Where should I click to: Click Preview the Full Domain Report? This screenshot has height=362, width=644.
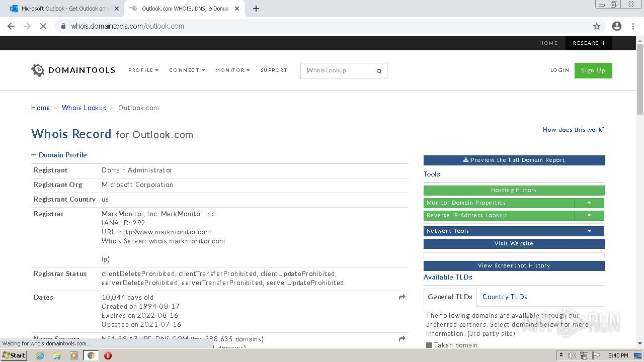[514, 160]
